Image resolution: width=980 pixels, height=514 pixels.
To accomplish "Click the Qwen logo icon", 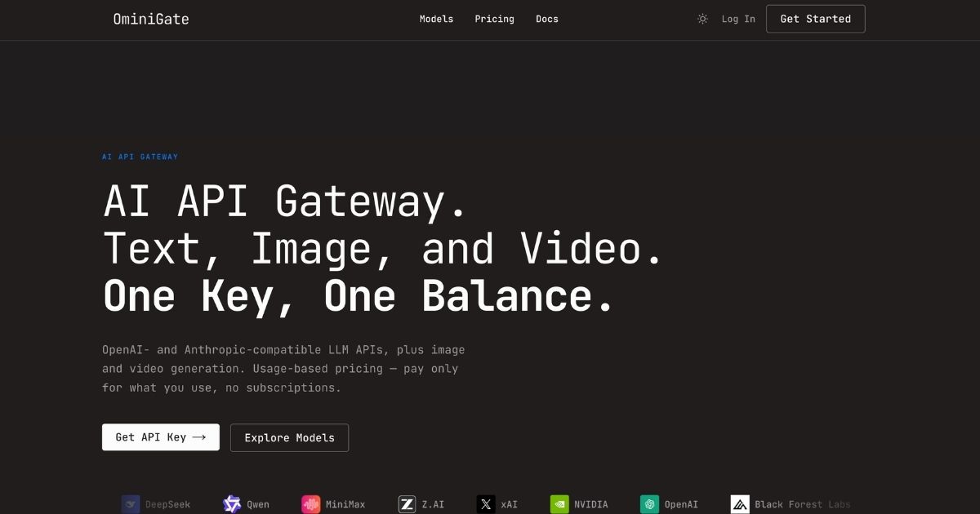I will tap(232, 504).
